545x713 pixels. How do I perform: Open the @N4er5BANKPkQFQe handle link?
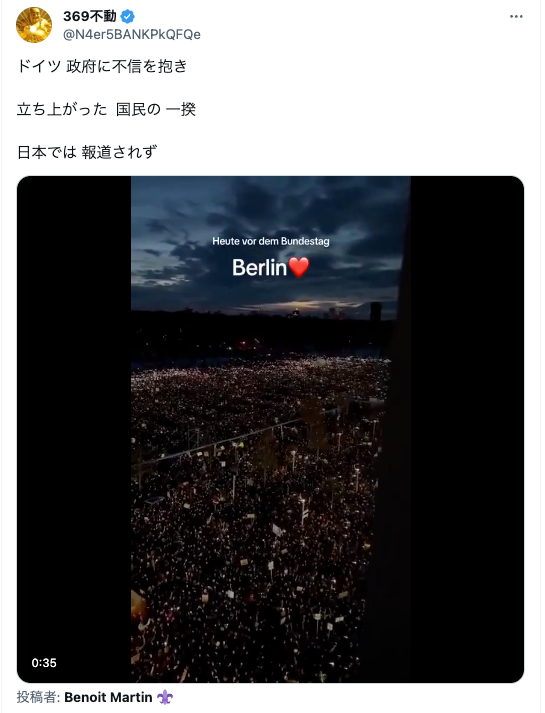pos(132,35)
